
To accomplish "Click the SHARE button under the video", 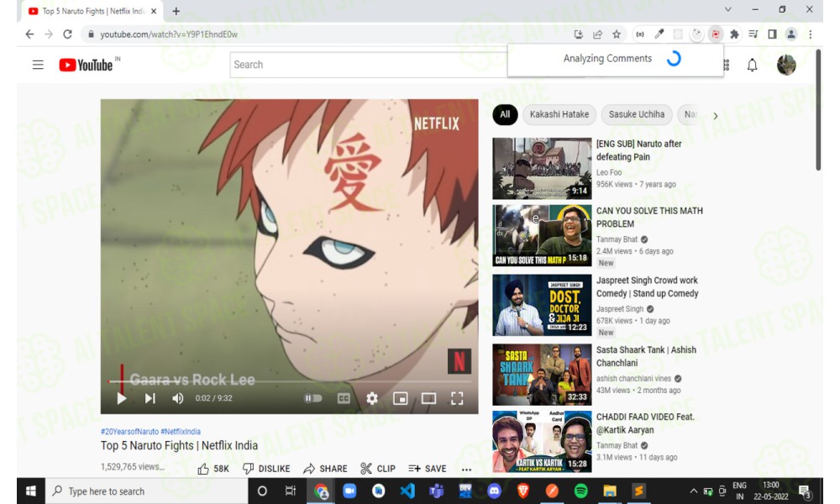I will (x=325, y=469).
